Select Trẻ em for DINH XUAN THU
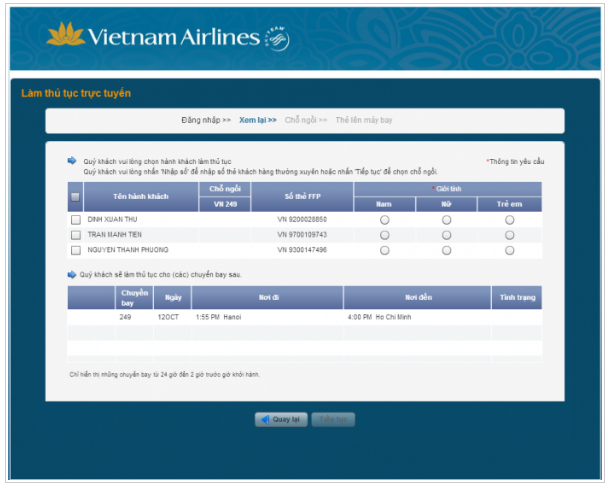608x485 pixels. (510, 220)
